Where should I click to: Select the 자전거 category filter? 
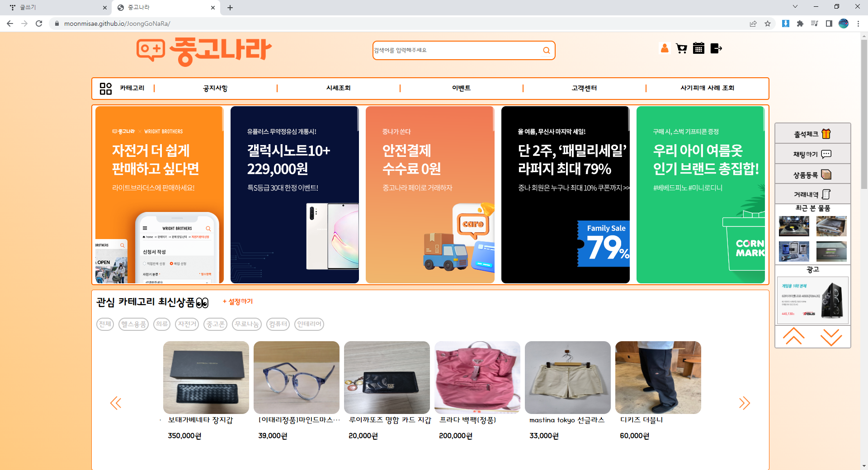pyautogui.click(x=187, y=324)
